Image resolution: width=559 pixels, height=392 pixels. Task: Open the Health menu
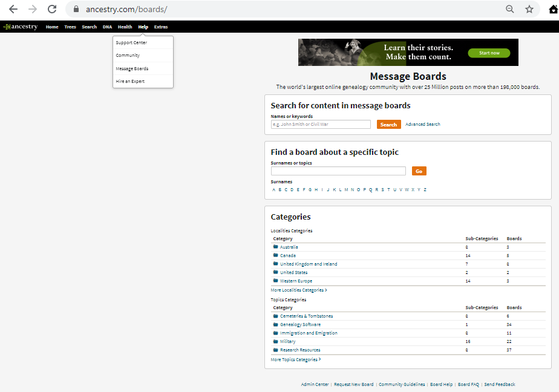coord(125,27)
